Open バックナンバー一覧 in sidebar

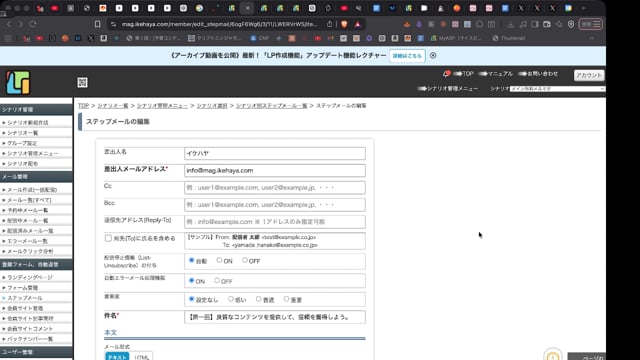click(30, 339)
